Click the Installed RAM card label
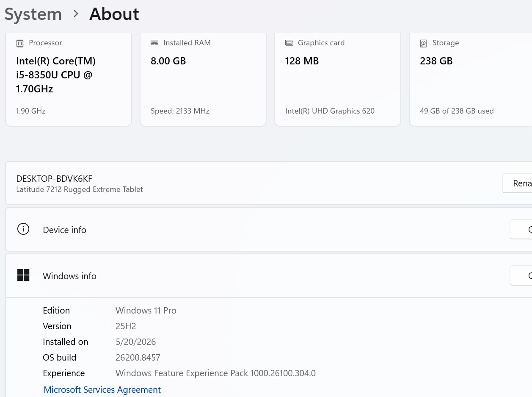532x397 pixels. point(187,43)
